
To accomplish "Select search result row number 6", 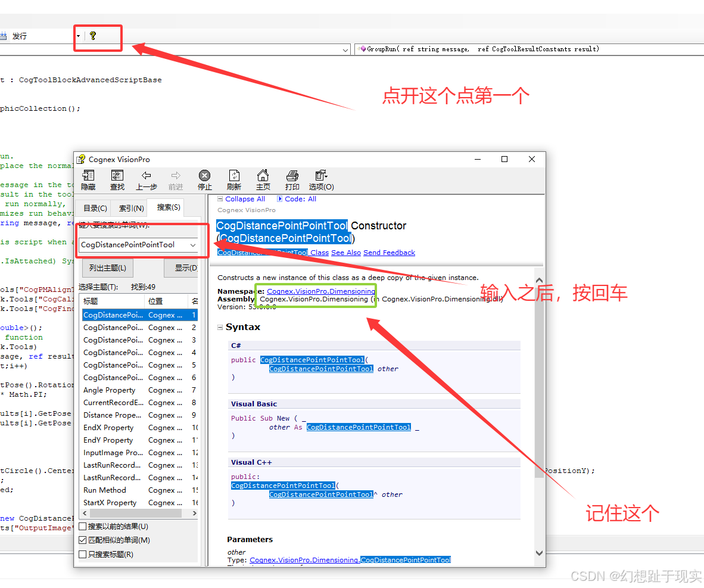I will (x=139, y=378).
